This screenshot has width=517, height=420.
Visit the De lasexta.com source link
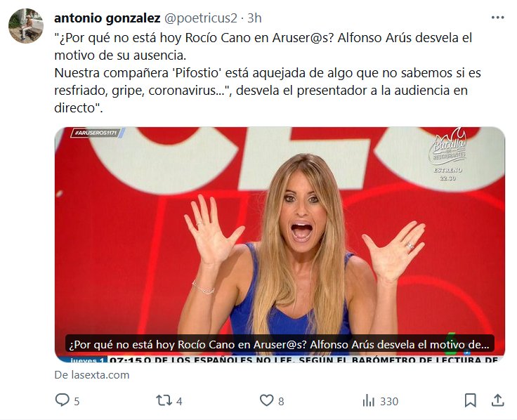(91, 375)
